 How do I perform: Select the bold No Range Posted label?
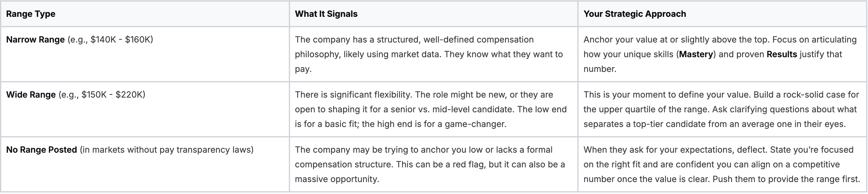coord(41,150)
